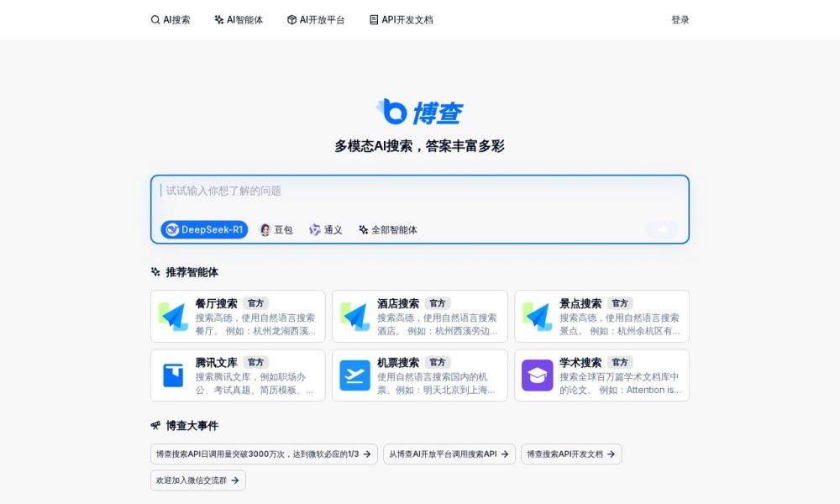840x504 pixels.
Task: Open 从博查AI开放平台调用搜索API link
Action: (x=449, y=454)
